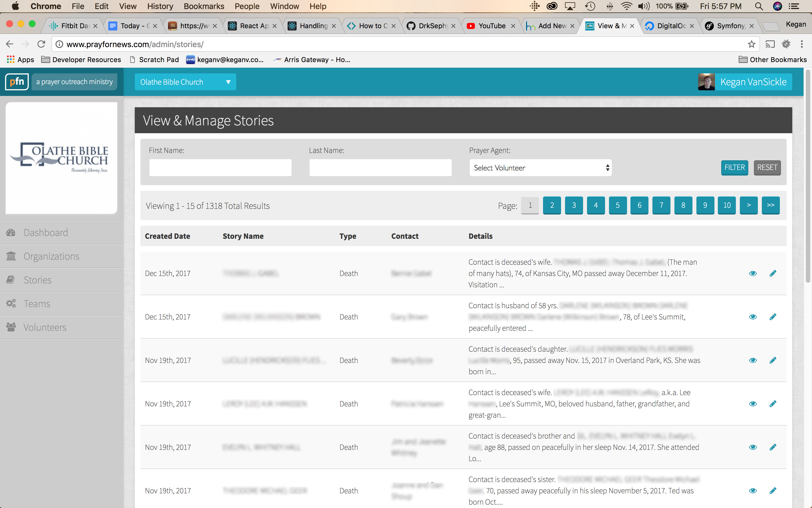This screenshot has width=812, height=508.
Task: Edit the first Dec 15th, 2017 story (pencil icon)
Action: [773, 273]
